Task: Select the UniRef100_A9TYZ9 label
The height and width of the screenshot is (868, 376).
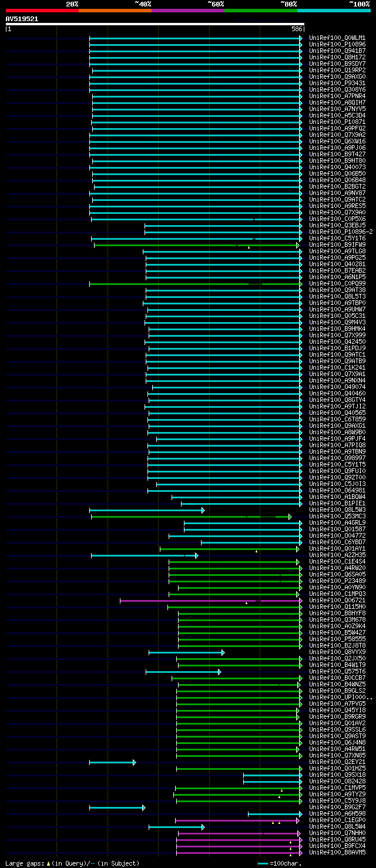Action: point(337,795)
